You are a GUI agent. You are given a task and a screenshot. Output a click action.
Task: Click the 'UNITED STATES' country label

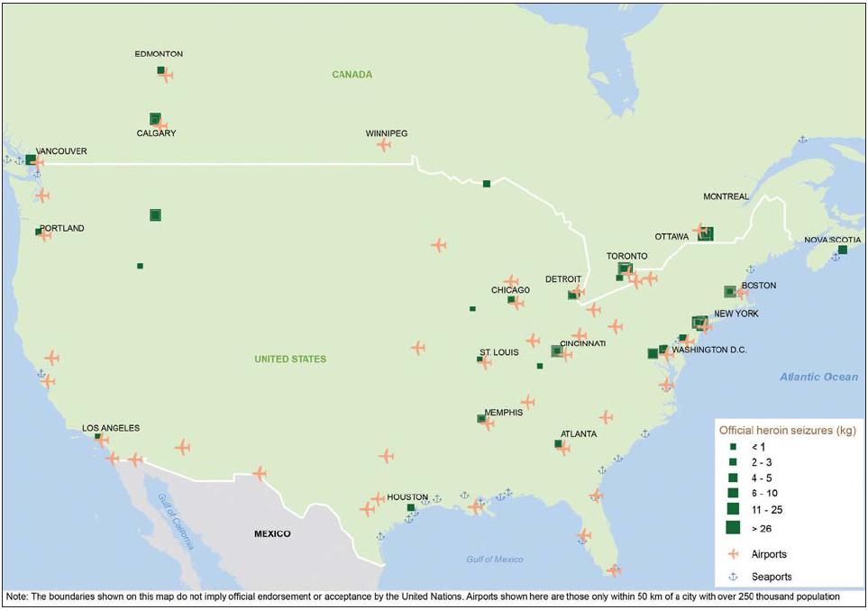click(x=290, y=360)
